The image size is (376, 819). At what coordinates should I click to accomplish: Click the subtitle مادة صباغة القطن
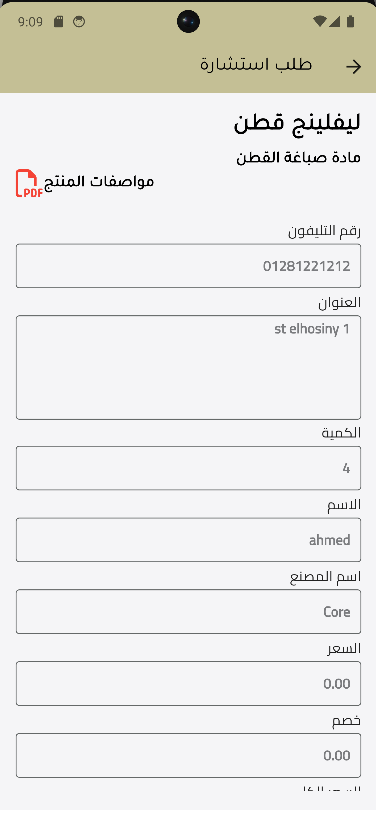(x=298, y=157)
